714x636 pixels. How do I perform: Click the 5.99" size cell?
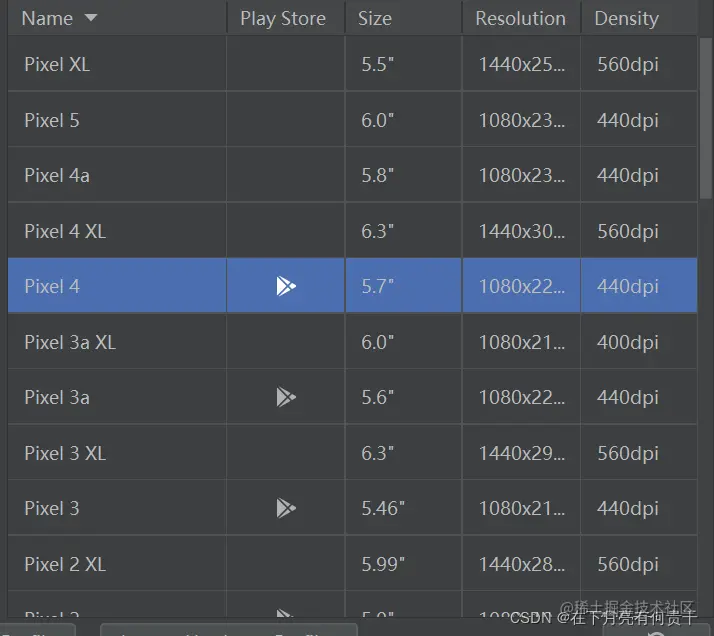403,565
